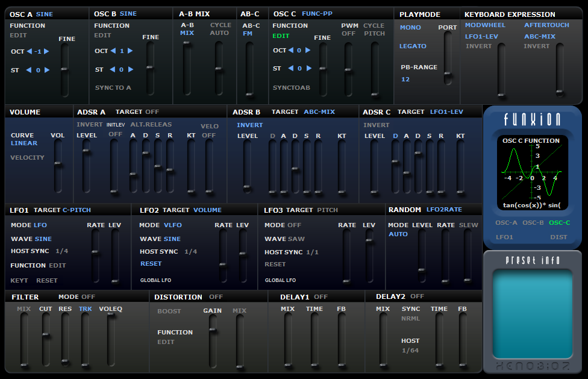Click OSC C octave right arrow
This screenshot has width=588, height=379.
tap(308, 50)
